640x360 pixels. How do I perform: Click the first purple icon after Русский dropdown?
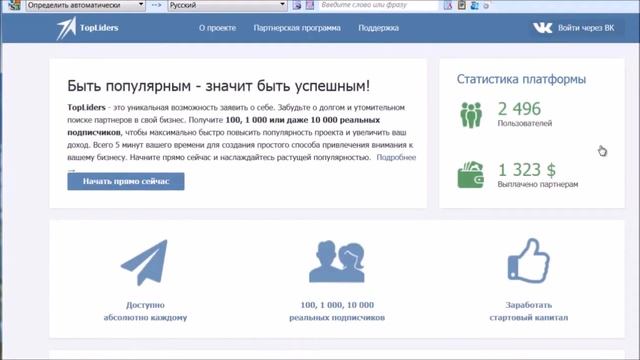297,5
